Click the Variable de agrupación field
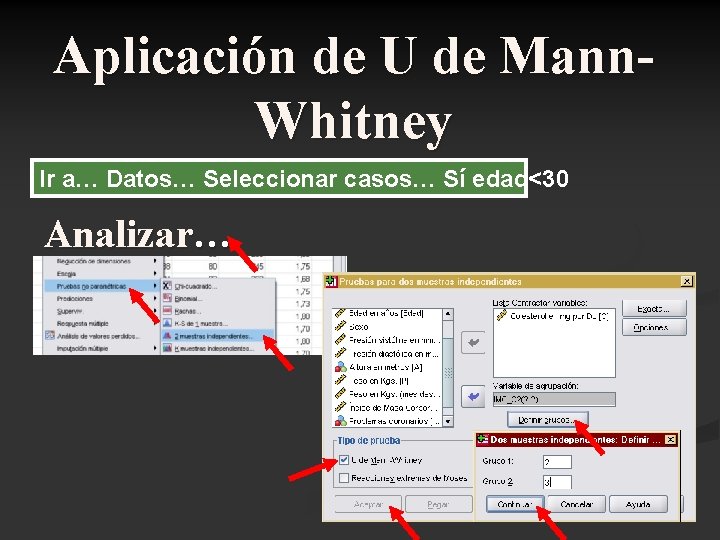 (554, 399)
